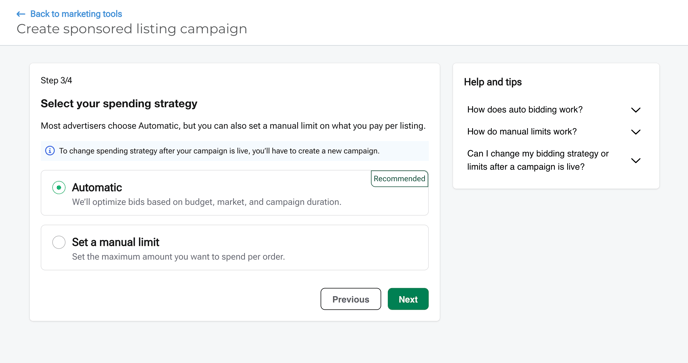Click the Help and tips heading
The height and width of the screenshot is (363, 688).
point(493,82)
